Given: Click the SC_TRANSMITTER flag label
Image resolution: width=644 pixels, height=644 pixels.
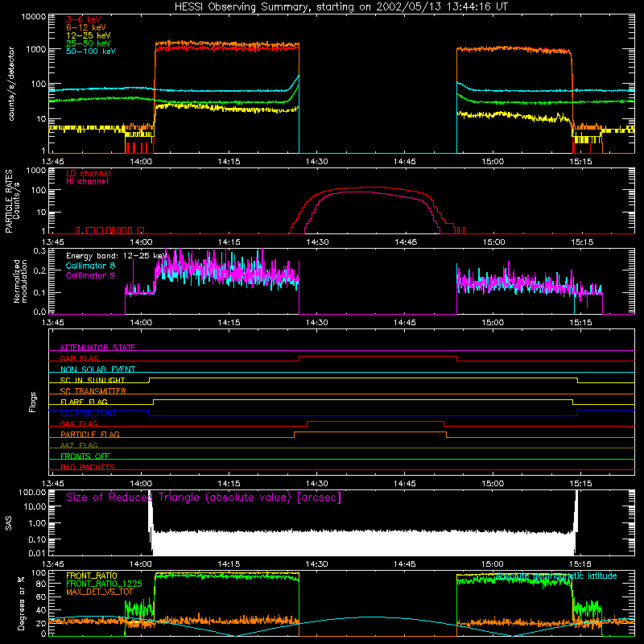Looking at the screenshot, I should (93, 391).
